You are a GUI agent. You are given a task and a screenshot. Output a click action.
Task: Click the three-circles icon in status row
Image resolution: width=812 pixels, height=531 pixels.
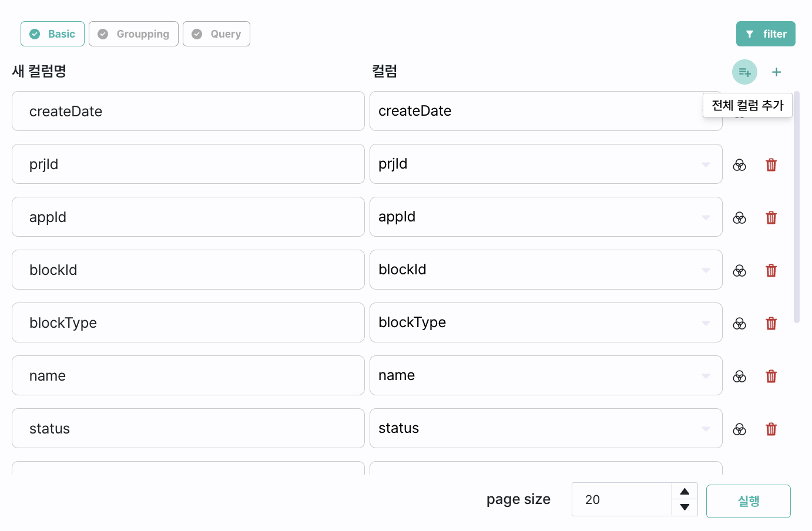[740, 429]
